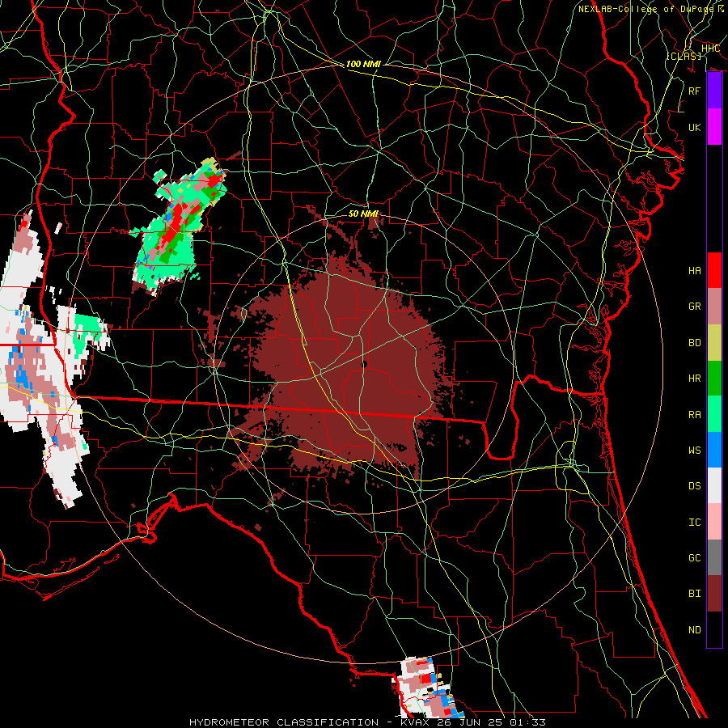Click the BD legend label
Image resolution: width=728 pixels, height=728 pixels.
[695, 343]
